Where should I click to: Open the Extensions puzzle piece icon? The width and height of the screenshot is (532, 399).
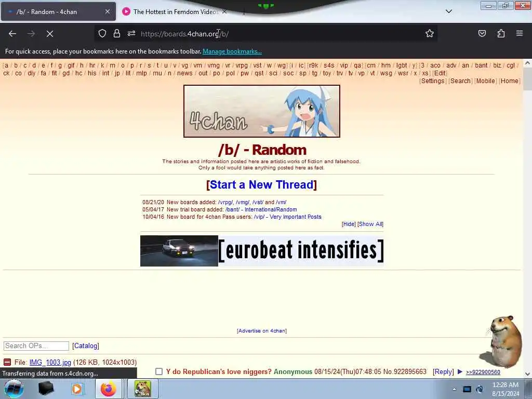click(501, 33)
